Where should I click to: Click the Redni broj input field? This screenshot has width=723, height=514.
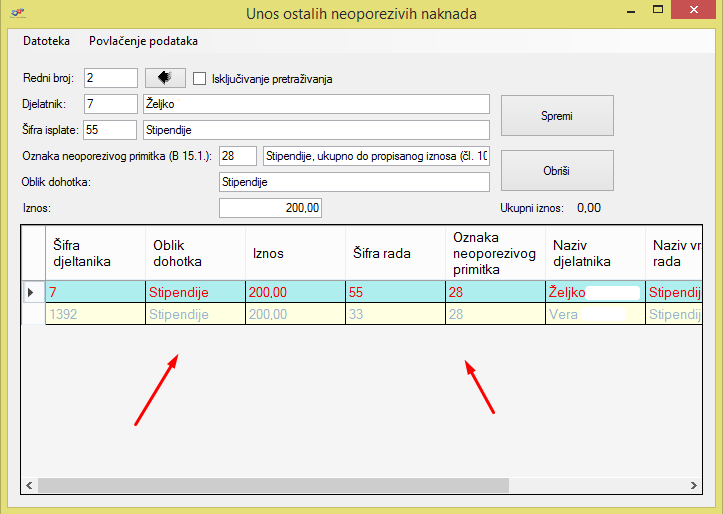(111, 78)
